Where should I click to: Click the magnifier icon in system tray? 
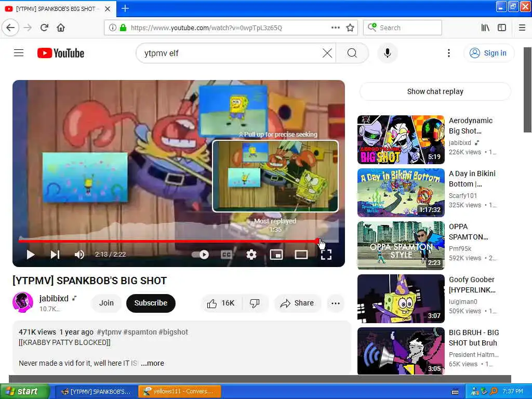coord(494,391)
